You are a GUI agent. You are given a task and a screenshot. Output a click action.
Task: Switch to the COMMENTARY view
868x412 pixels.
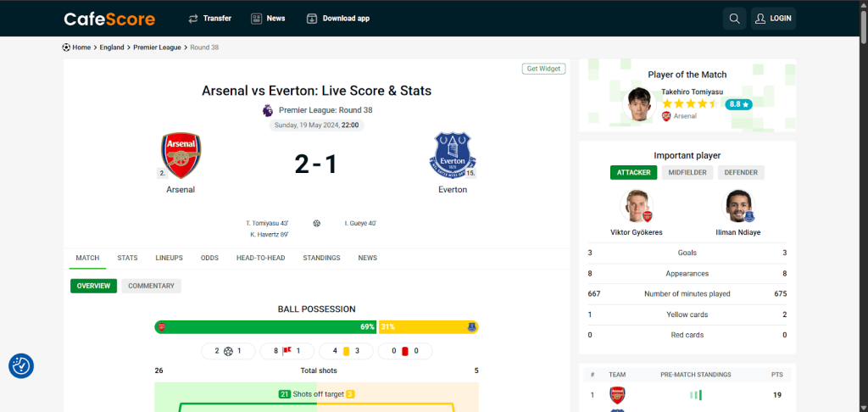pos(151,286)
